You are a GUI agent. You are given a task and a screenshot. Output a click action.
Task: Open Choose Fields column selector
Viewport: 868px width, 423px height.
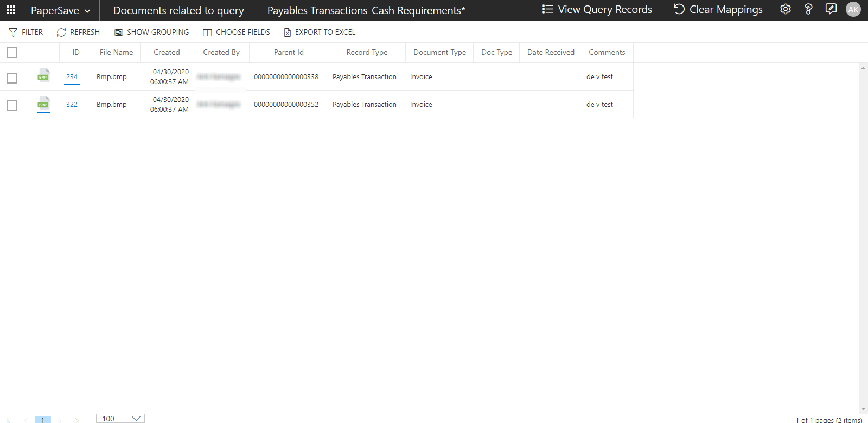pos(237,32)
